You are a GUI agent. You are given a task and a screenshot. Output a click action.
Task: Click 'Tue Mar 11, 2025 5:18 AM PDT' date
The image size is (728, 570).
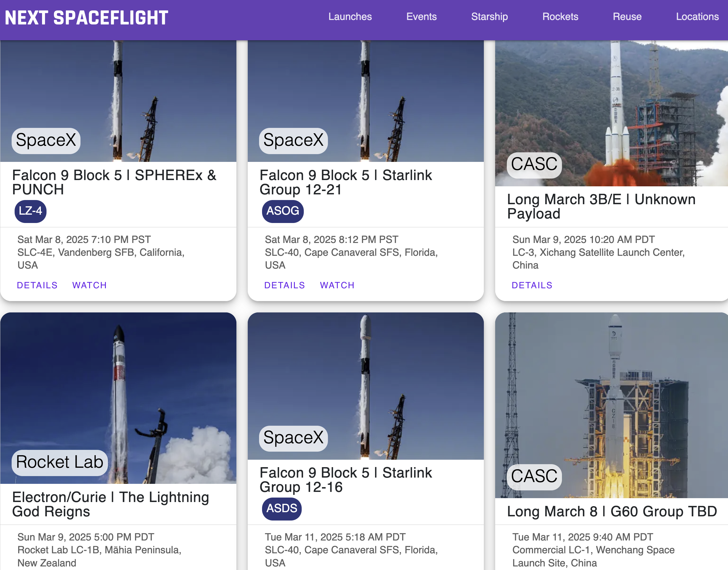pyautogui.click(x=335, y=537)
